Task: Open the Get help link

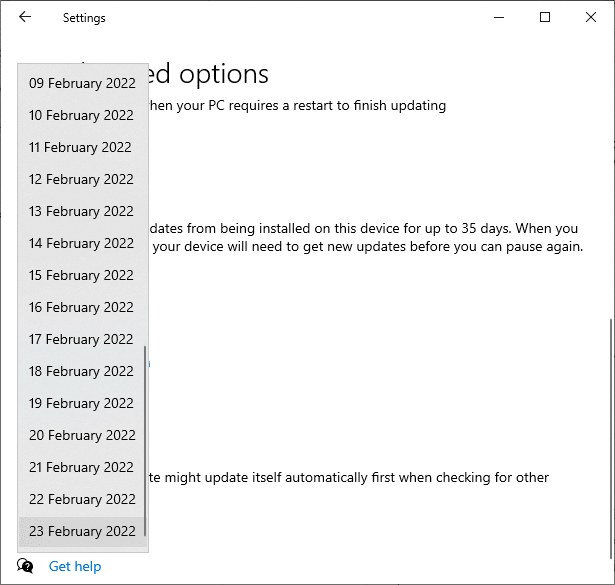Action: pos(75,566)
